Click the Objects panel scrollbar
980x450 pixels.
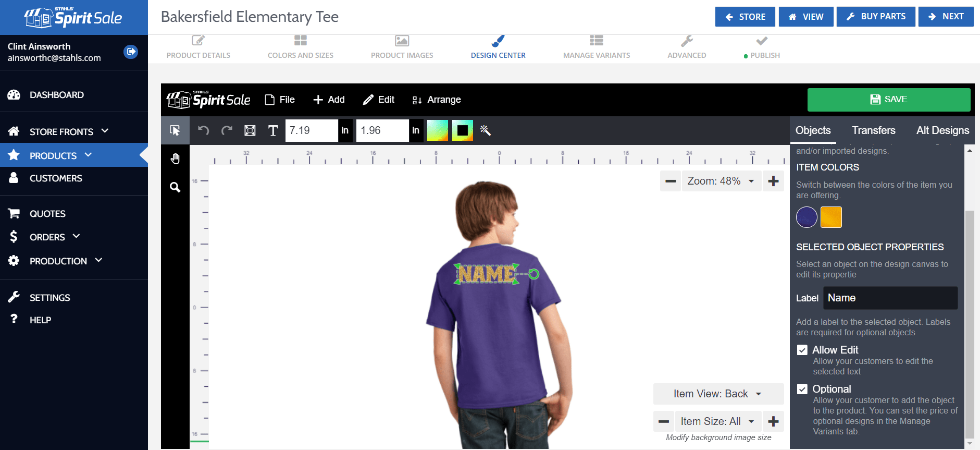point(970,323)
